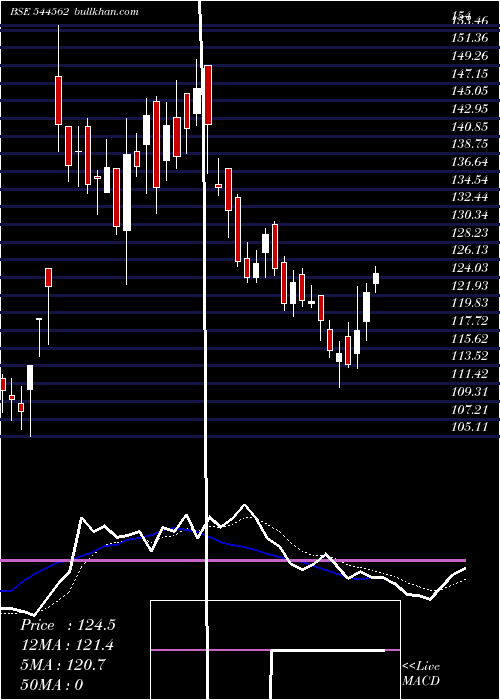Select the 130.34 price axis label
Image resolution: width=500 pixels, height=700 pixels.
click(470, 215)
